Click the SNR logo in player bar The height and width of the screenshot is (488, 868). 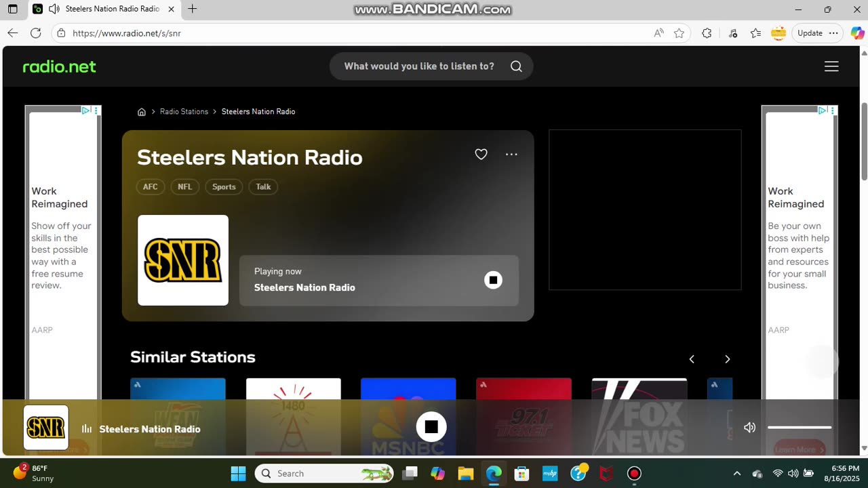click(x=46, y=428)
